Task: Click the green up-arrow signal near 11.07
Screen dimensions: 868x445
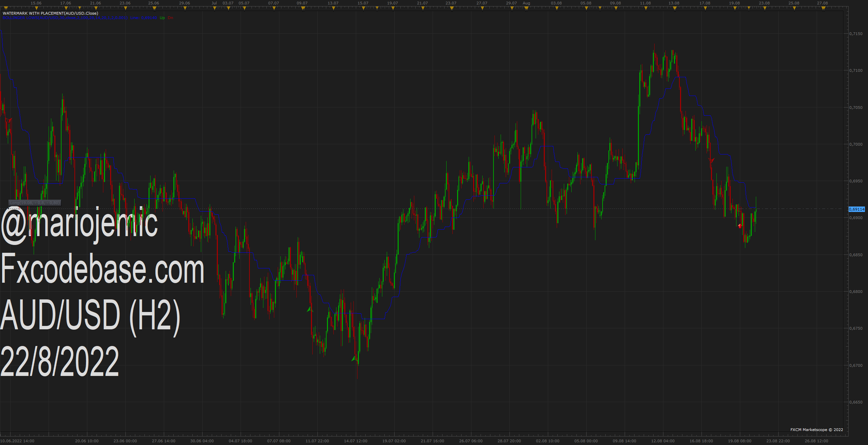Action: [310, 309]
